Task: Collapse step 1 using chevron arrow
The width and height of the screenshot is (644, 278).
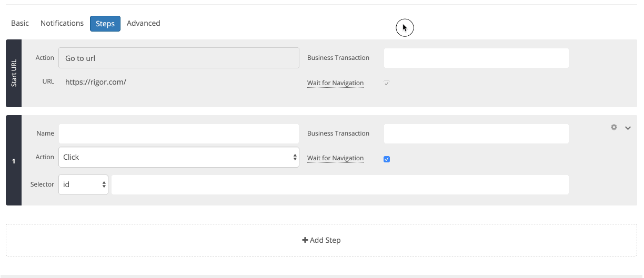Action: (628, 128)
